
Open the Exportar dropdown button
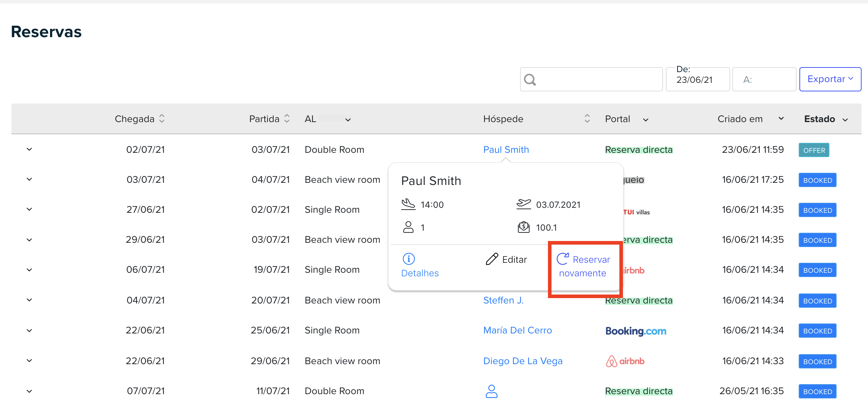(x=830, y=79)
